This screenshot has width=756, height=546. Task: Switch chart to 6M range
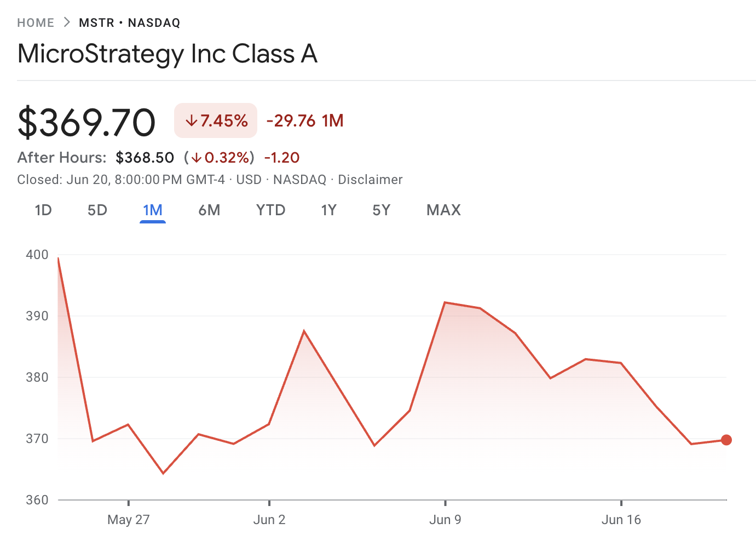click(209, 210)
